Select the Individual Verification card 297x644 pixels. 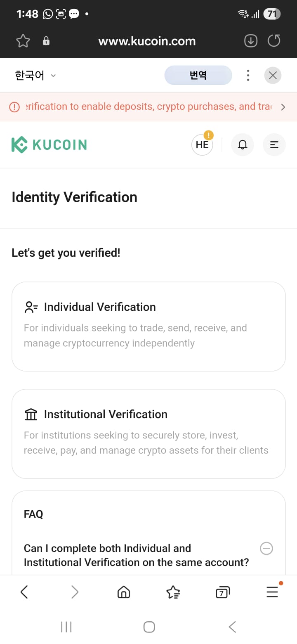point(148,327)
